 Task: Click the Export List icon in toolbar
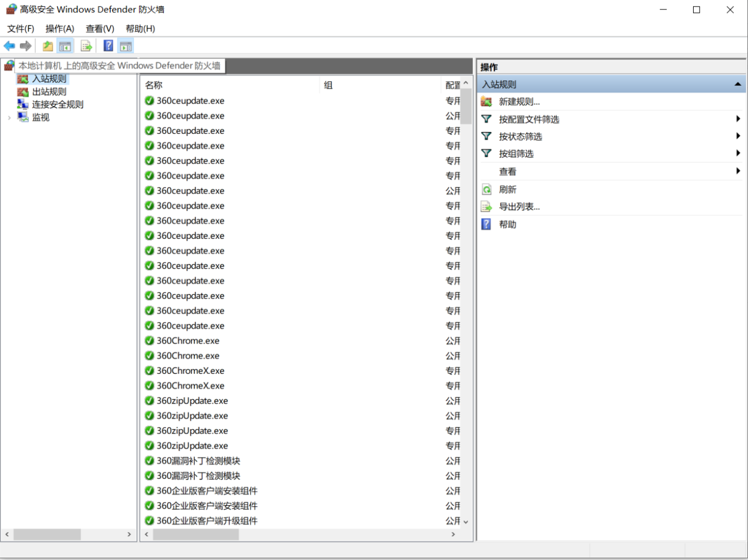pyautogui.click(x=86, y=46)
